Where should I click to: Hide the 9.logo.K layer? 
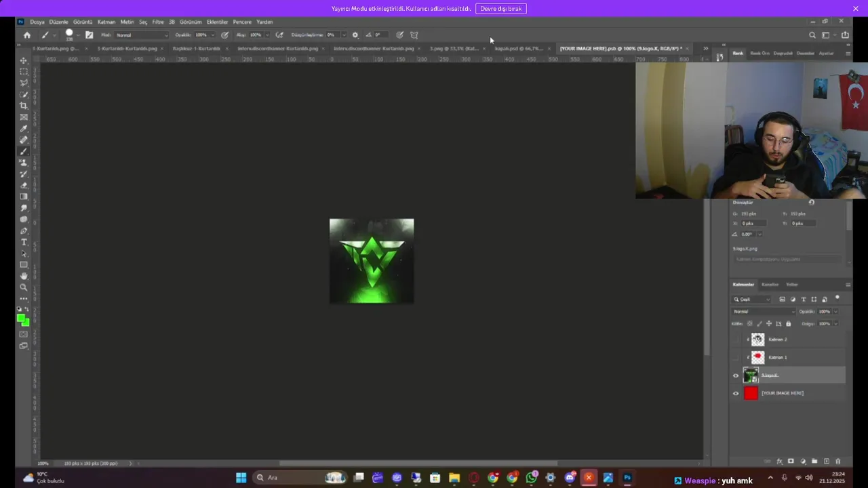tap(736, 375)
